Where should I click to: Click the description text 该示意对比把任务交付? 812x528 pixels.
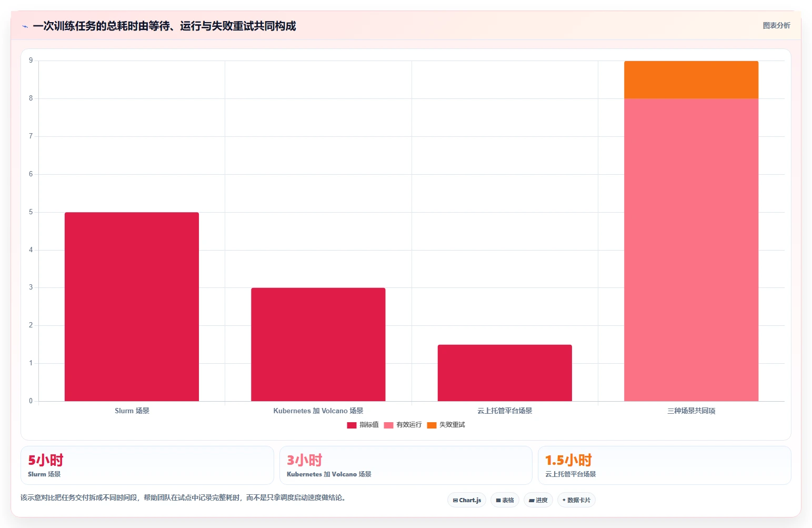(55, 497)
